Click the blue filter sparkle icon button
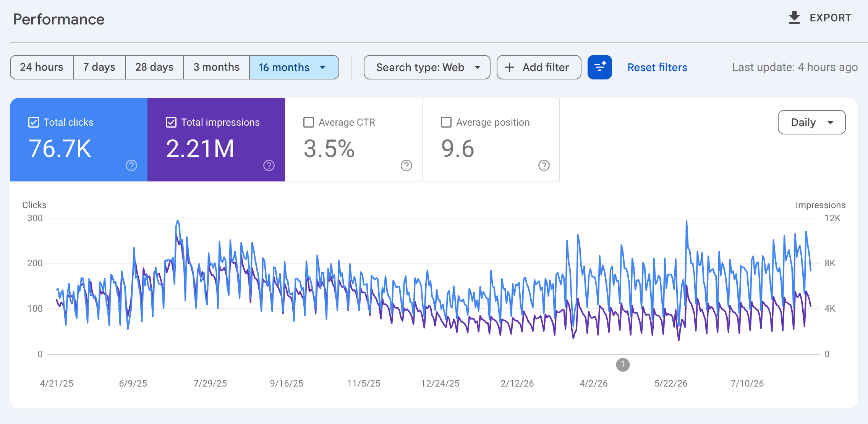868x424 pixels. tap(599, 67)
